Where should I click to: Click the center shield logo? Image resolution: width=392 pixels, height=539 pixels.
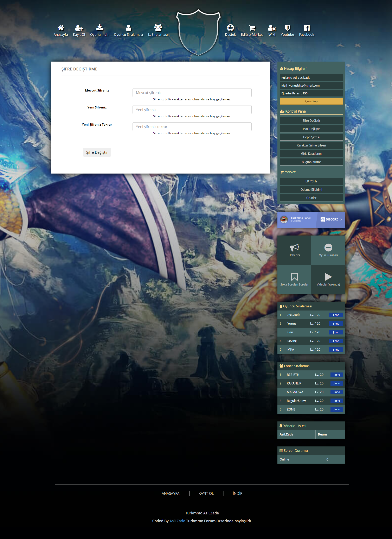tap(198, 32)
